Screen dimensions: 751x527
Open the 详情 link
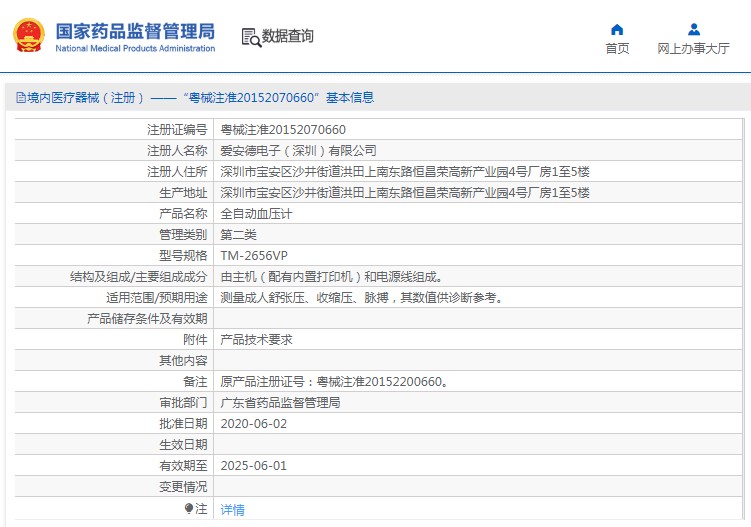point(232,509)
